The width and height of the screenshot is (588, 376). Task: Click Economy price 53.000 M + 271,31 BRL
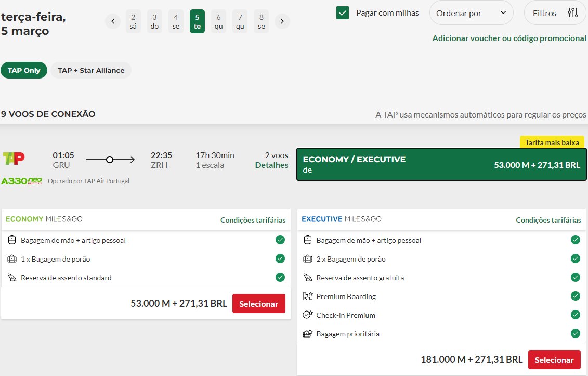click(x=179, y=303)
